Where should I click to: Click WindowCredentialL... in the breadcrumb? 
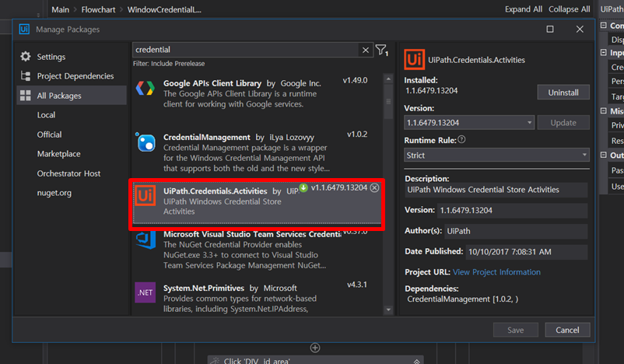[x=164, y=9]
